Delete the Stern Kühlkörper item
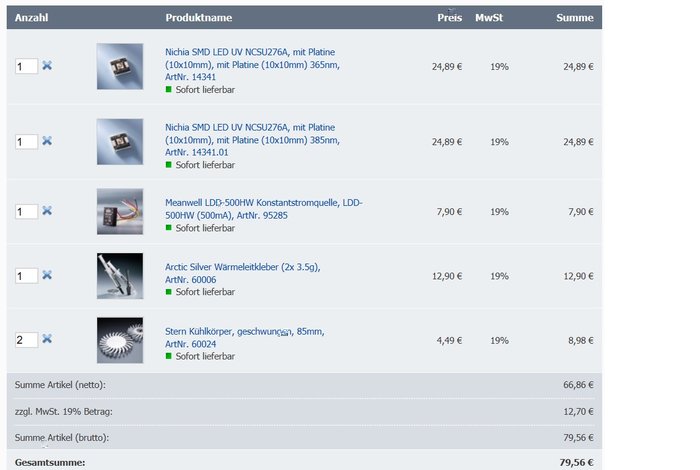The width and height of the screenshot is (700, 470). point(47,339)
